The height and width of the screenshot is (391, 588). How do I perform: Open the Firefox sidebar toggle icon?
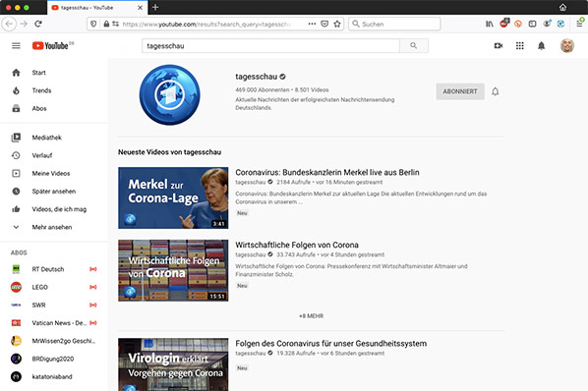[x=532, y=24]
